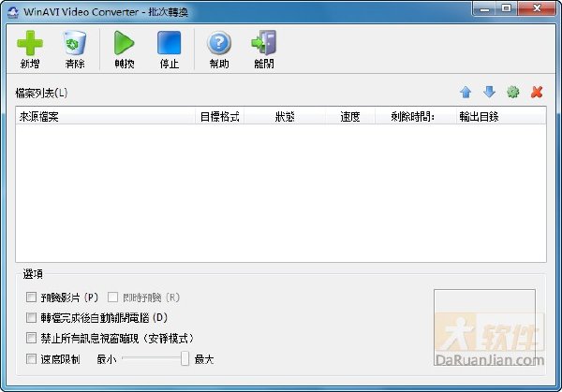Viewport: 562px width, 392px height.
Task: Move item down with the blue down arrow
Action: pos(489,92)
